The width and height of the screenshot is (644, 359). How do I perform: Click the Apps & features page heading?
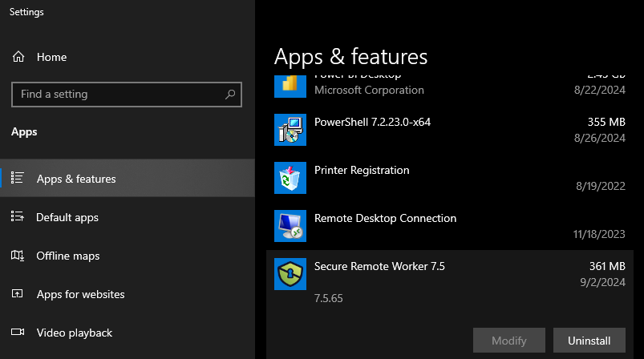350,57
